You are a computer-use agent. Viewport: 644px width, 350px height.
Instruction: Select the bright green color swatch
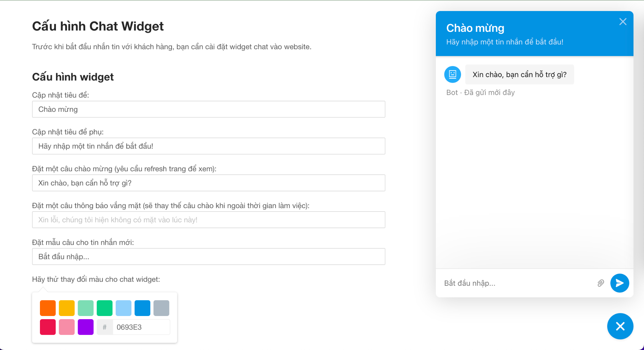pyautogui.click(x=104, y=308)
